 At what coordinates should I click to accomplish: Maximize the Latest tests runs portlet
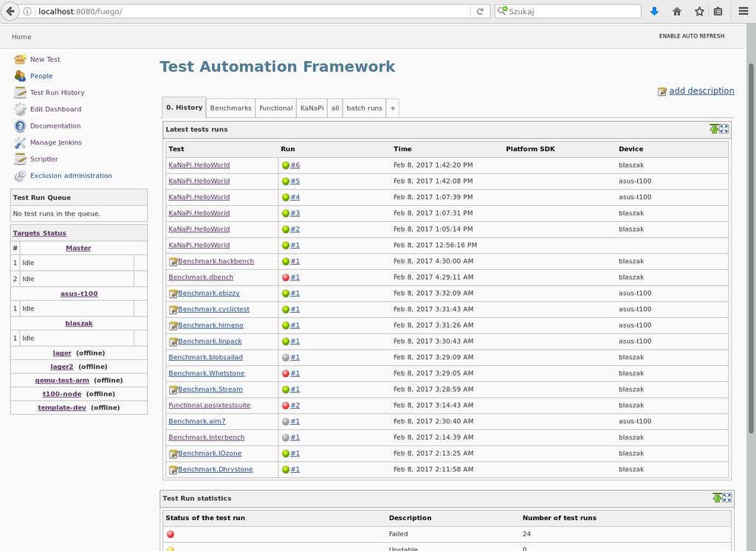[x=724, y=128]
